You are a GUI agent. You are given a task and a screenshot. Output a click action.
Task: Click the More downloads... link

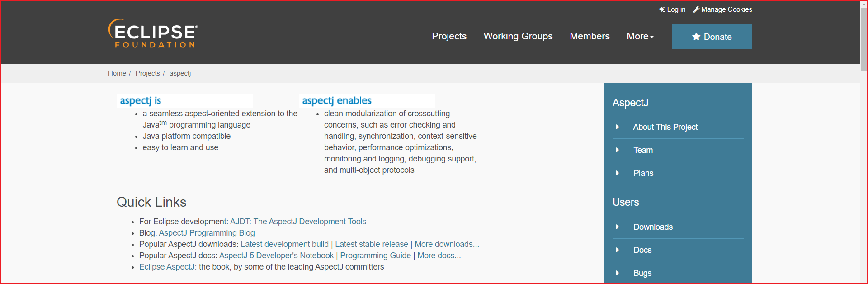[x=447, y=244]
